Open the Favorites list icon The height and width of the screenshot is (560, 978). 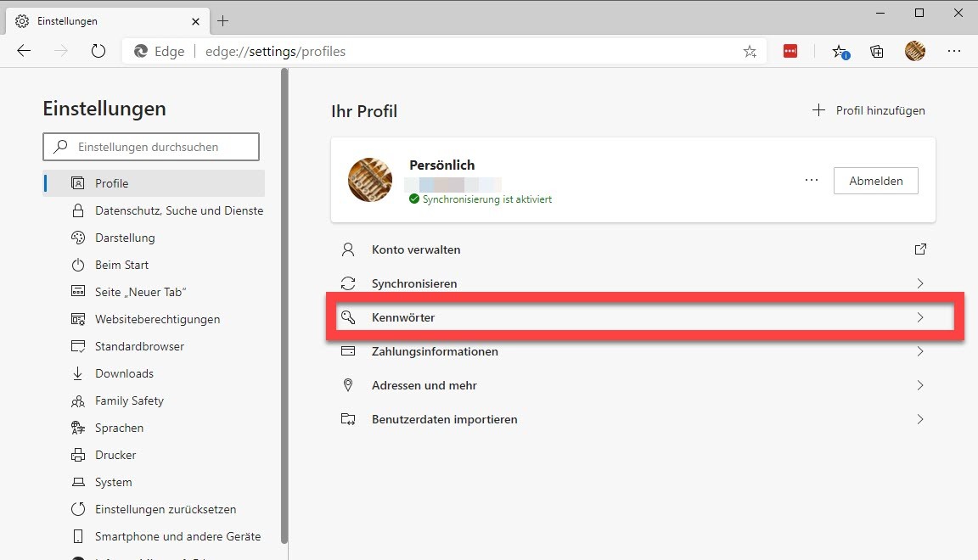840,52
